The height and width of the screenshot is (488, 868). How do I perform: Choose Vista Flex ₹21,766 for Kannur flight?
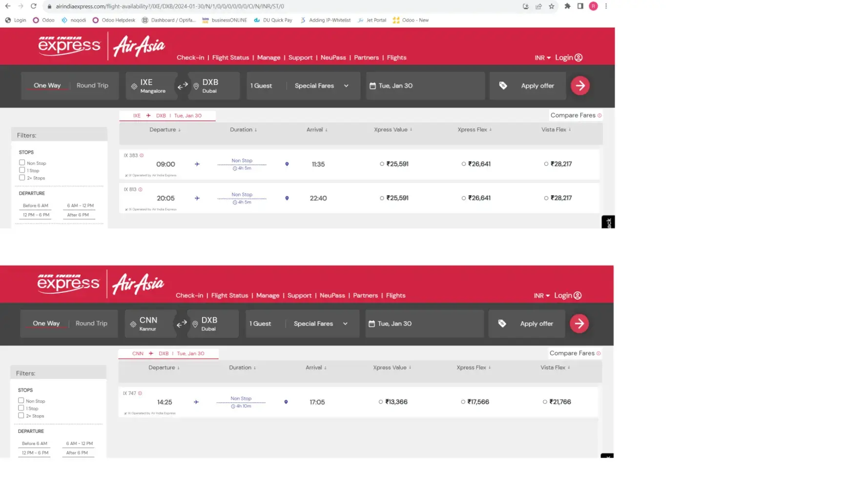545,402
